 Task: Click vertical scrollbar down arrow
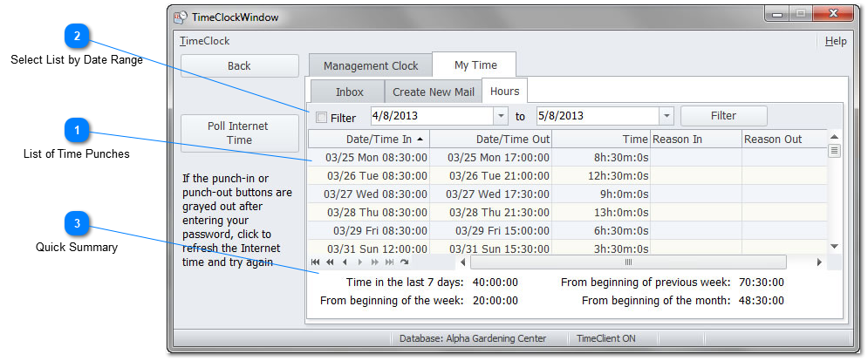(835, 247)
